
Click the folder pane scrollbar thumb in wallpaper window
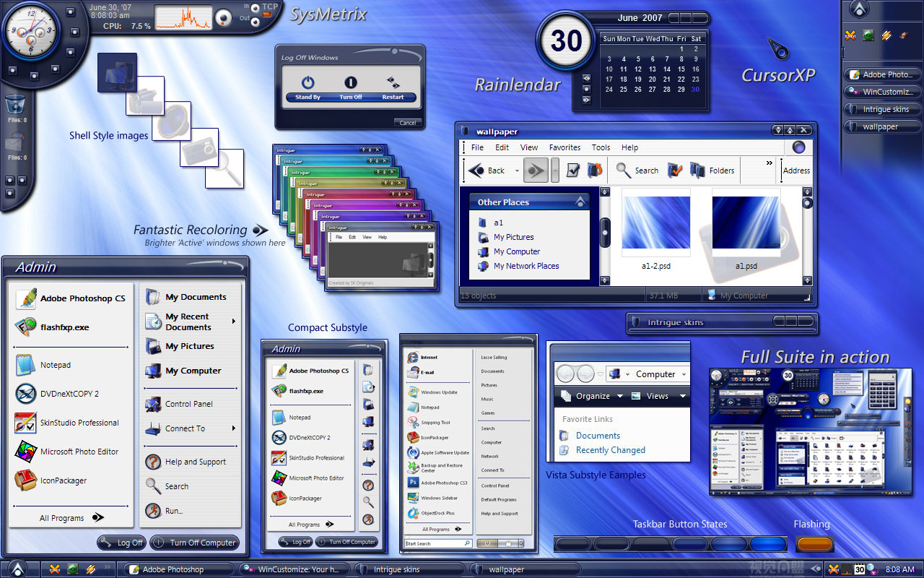pyautogui.click(x=605, y=231)
